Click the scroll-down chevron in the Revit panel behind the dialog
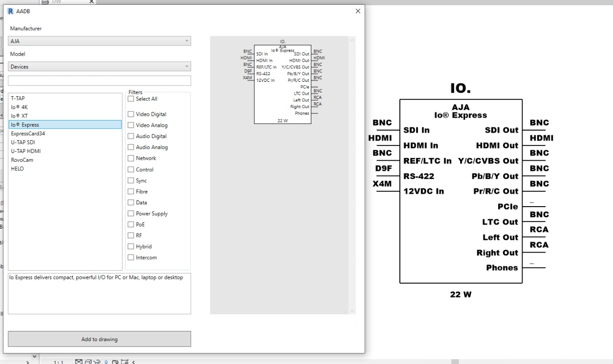This screenshot has width=613, height=364. tap(34, 356)
